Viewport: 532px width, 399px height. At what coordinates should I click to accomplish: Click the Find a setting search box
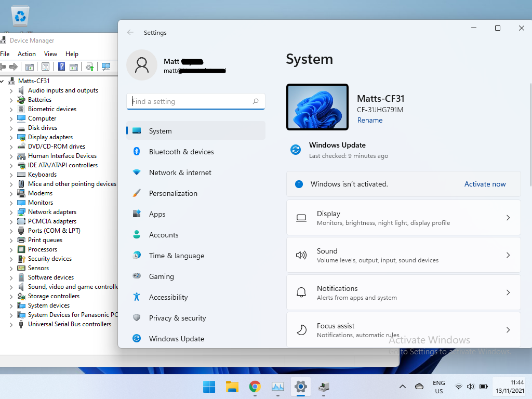click(196, 101)
